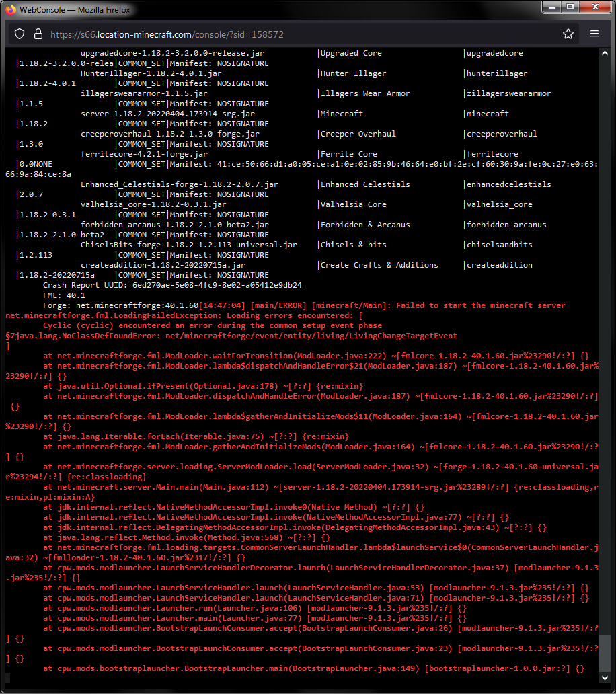The height and width of the screenshot is (694, 616).
Task: Click the 'Valhelsia Core' mod name
Action: click(x=353, y=204)
